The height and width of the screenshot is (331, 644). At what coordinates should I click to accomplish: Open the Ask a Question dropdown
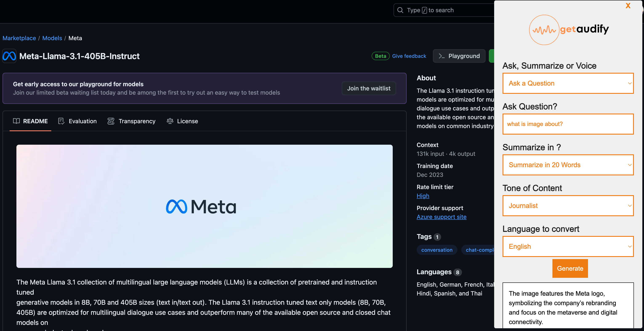[x=568, y=83]
